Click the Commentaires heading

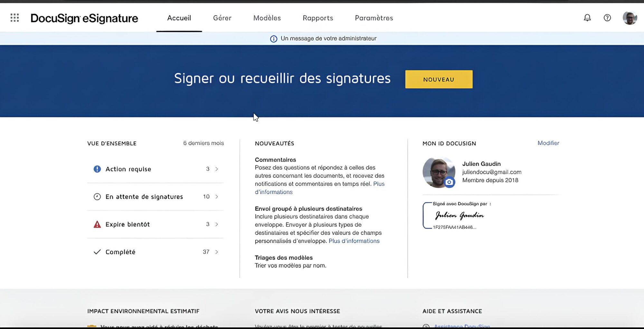coord(275,160)
